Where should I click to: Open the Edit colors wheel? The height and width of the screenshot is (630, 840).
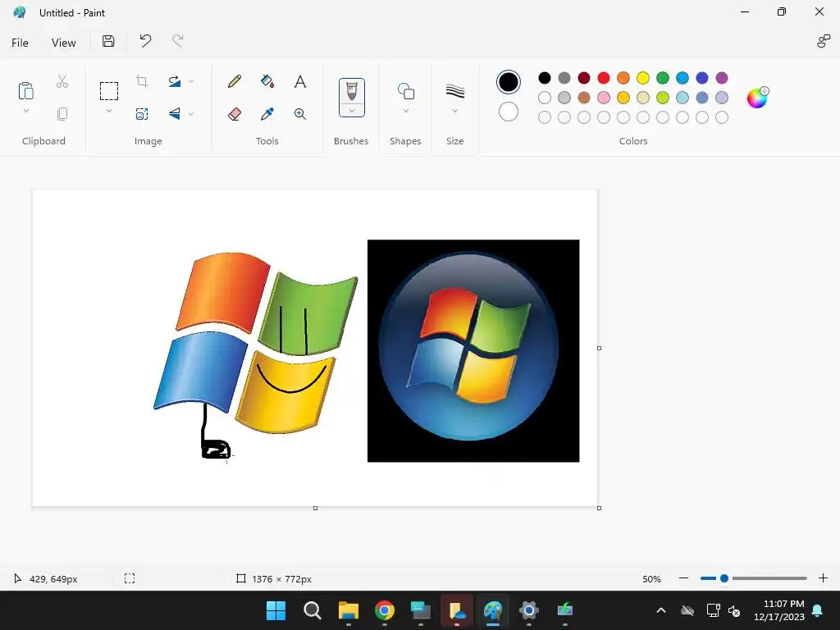point(757,98)
